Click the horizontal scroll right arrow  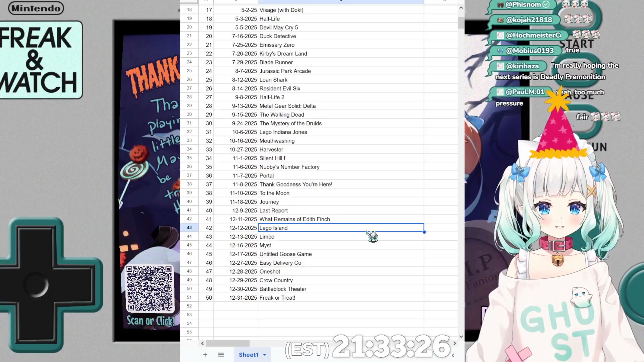455,343
